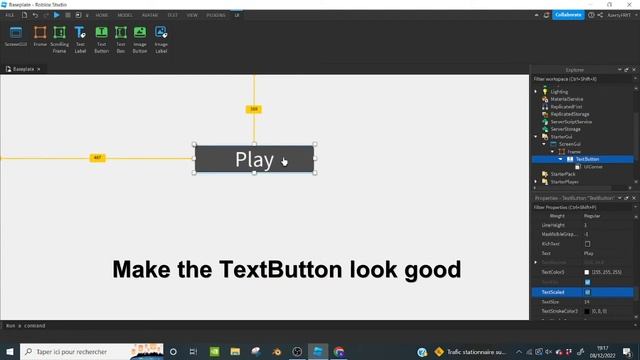Switch to the TEST ribbon tab

(172, 15)
